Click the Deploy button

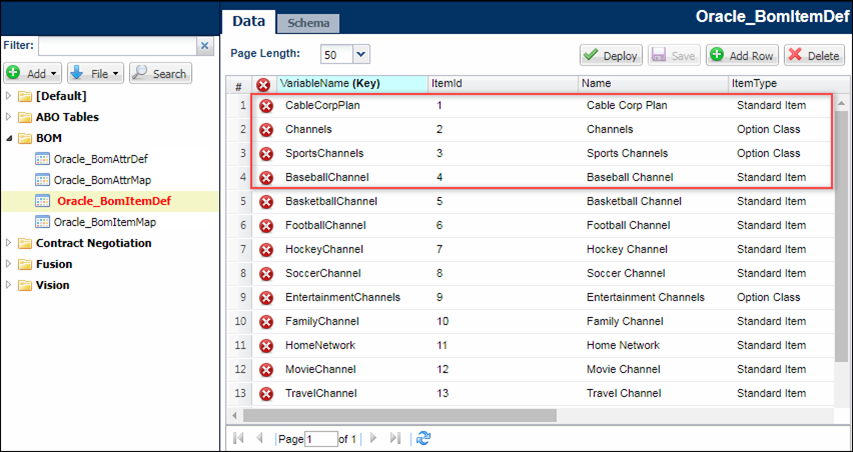[x=611, y=55]
